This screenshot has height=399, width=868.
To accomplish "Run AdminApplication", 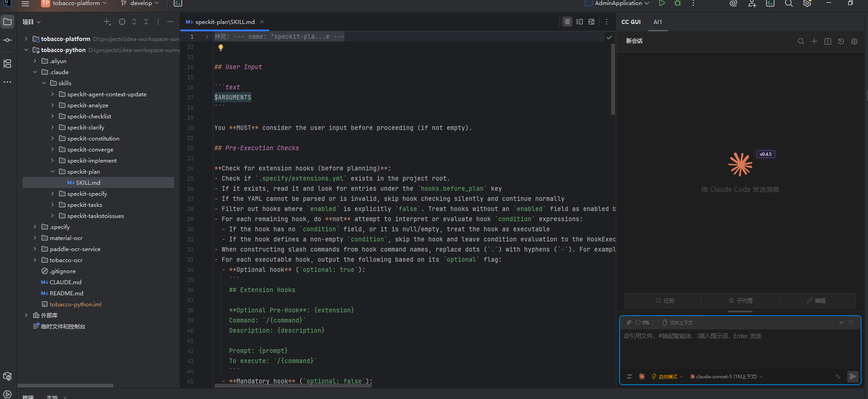I will pos(662,3).
